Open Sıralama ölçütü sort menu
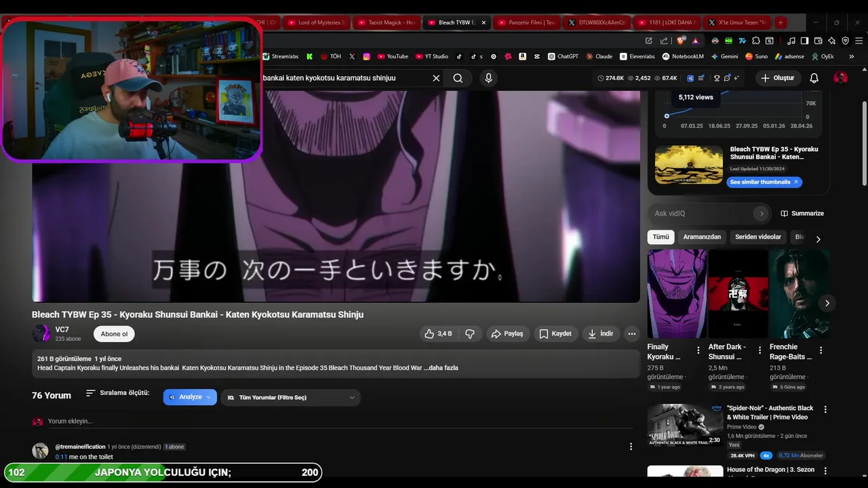Image resolution: width=868 pixels, height=488 pixels. pos(117,393)
